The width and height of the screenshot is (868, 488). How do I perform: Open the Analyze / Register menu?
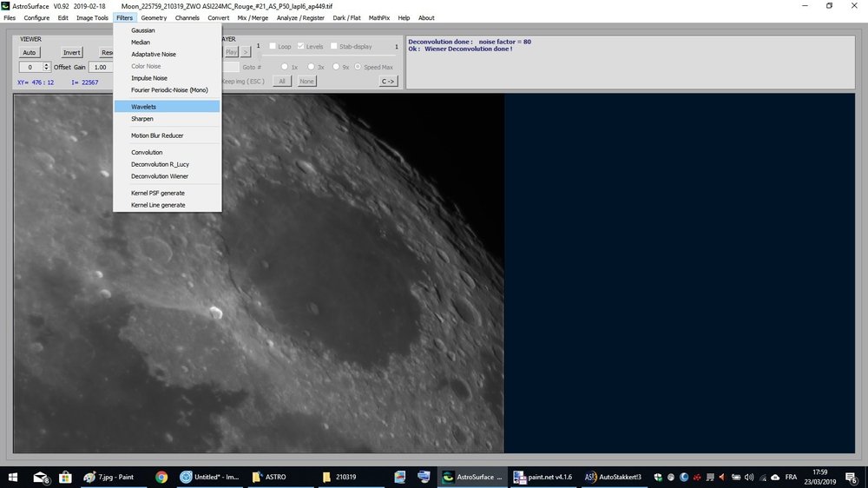pos(300,17)
